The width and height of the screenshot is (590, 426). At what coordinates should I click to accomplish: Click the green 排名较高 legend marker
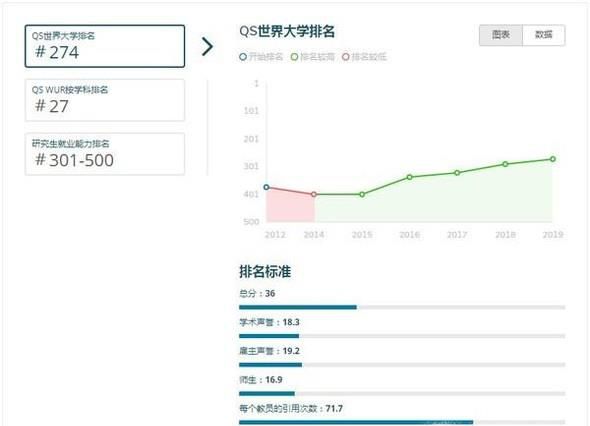click(x=294, y=57)
